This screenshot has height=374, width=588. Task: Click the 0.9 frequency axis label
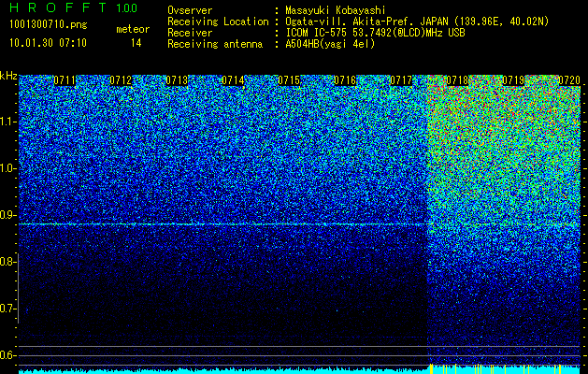pyautogui.click(x=7, y=215)
